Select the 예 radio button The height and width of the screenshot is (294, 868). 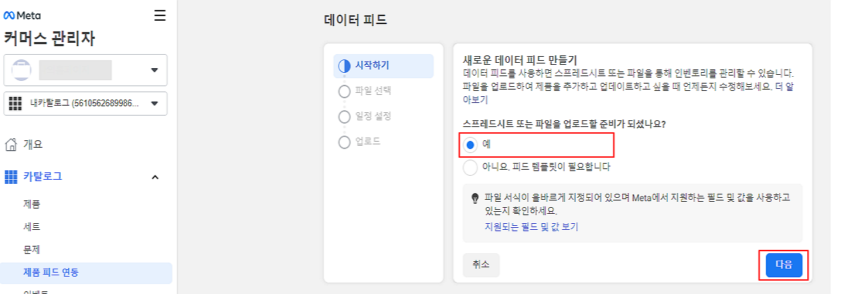pyautogui.click(x=471, y=144)
